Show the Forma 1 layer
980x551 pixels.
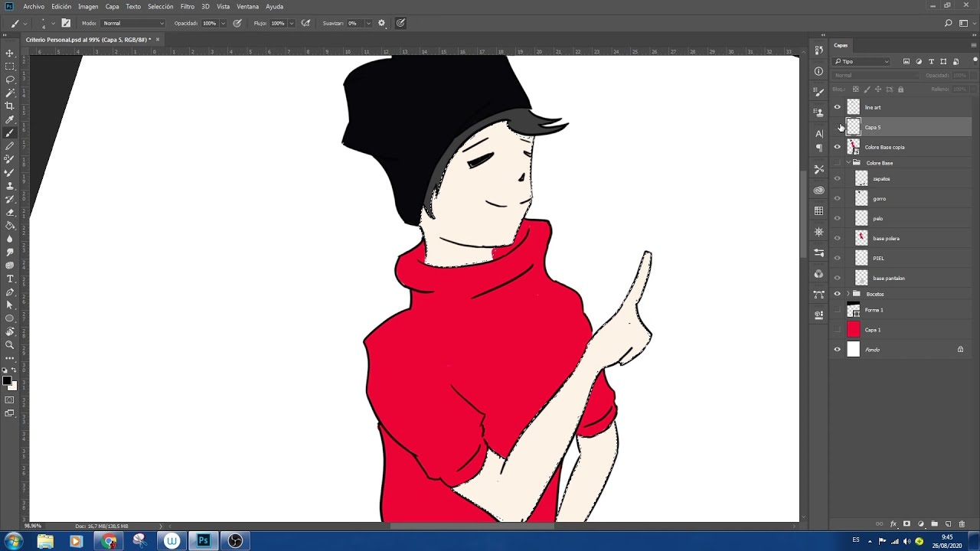pyautogui.click(x=837, y=310)
